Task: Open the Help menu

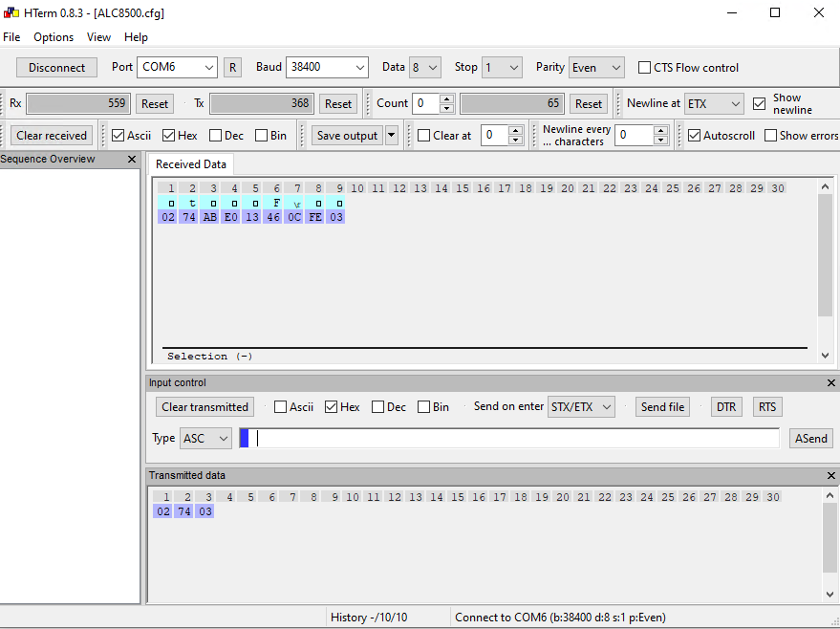Action: (x=136, y=37)
